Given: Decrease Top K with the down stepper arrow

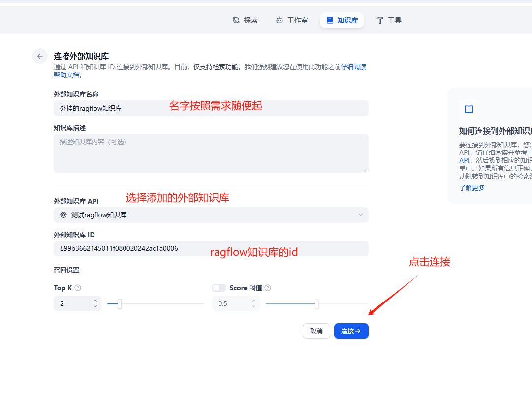Looking at the screenshot, I should [95, 306].
